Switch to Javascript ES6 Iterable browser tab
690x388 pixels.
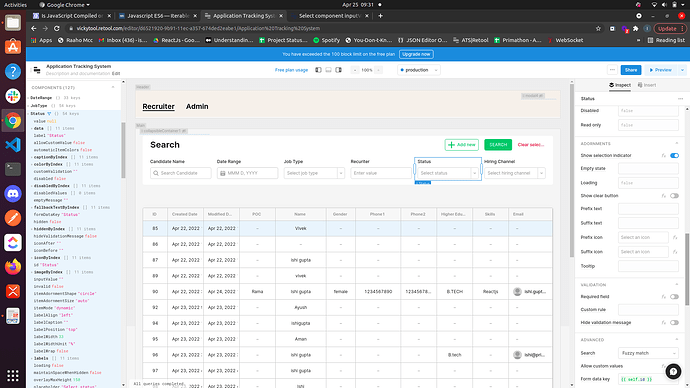(158, 16)
